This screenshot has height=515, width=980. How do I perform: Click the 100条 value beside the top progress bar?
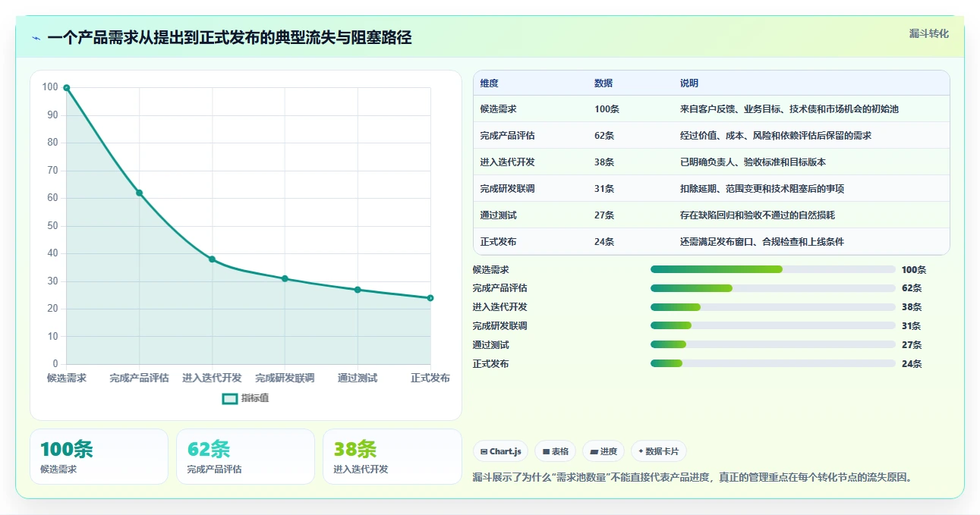[914, 269]
